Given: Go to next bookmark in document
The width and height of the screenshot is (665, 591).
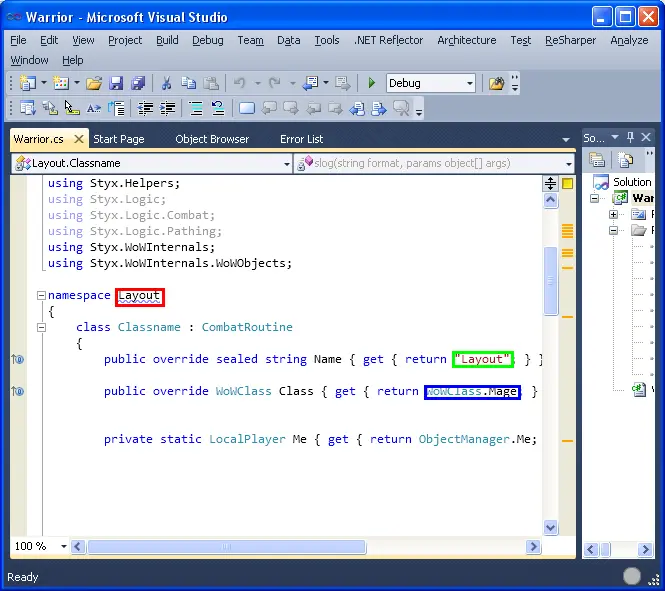Looking at the screenshot, I should click(379, 109).
